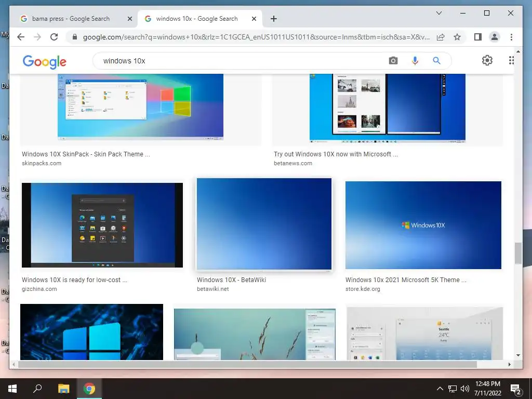Click the horizontal scroll-right arrow
Screen dimensions: 532x399
point(510,364)
